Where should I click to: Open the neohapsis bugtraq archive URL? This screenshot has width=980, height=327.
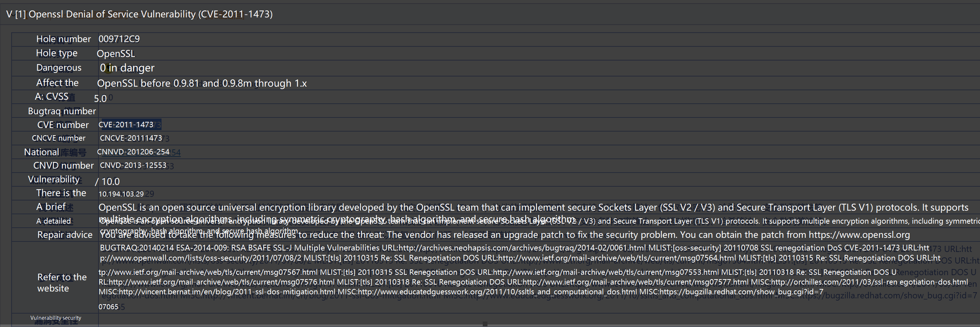pyautogui.click(x=522, y=248)
